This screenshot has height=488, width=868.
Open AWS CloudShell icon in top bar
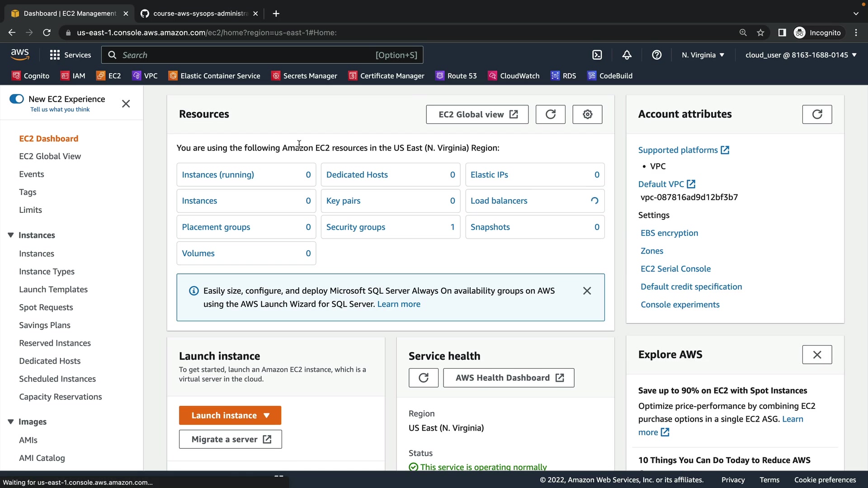(597, 55)
